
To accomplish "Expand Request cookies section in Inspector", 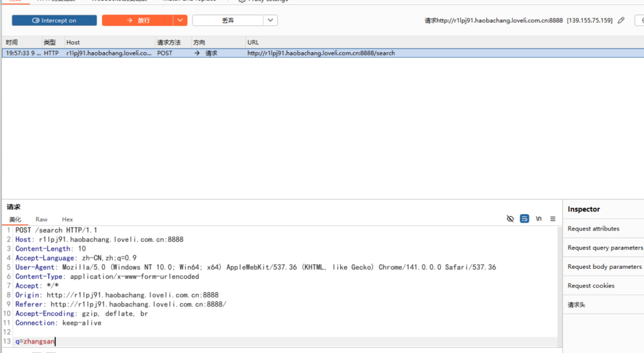I will click(x=591, y=286).
